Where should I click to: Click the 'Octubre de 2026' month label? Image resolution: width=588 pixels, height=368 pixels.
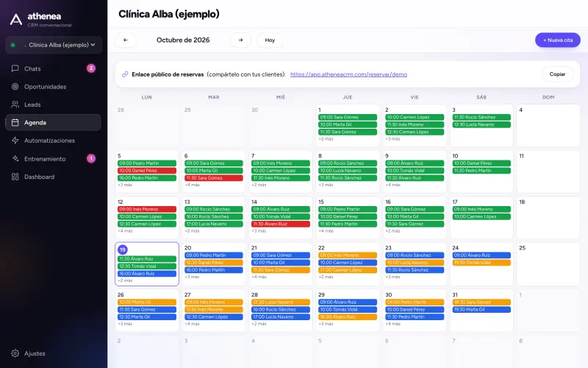click(183, 40)
